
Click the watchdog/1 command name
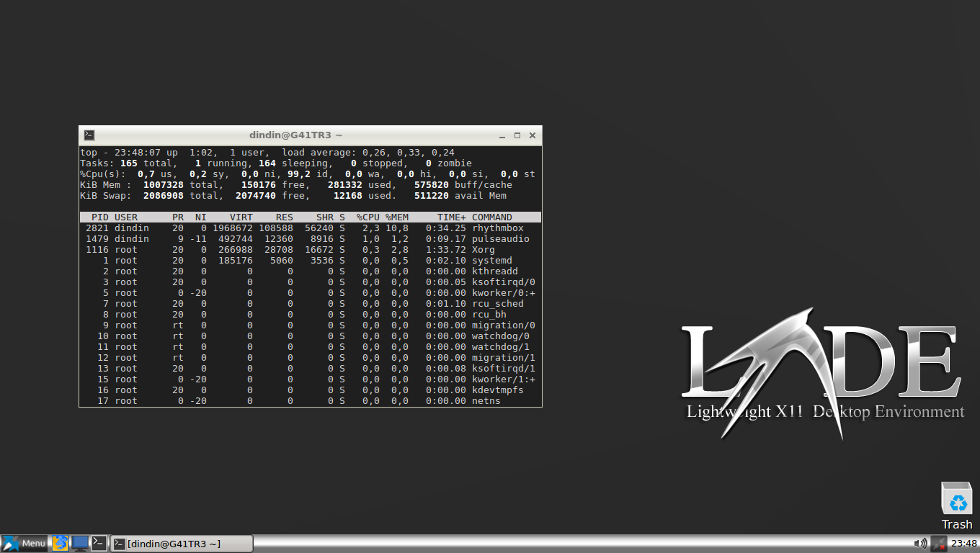[501, 347]
